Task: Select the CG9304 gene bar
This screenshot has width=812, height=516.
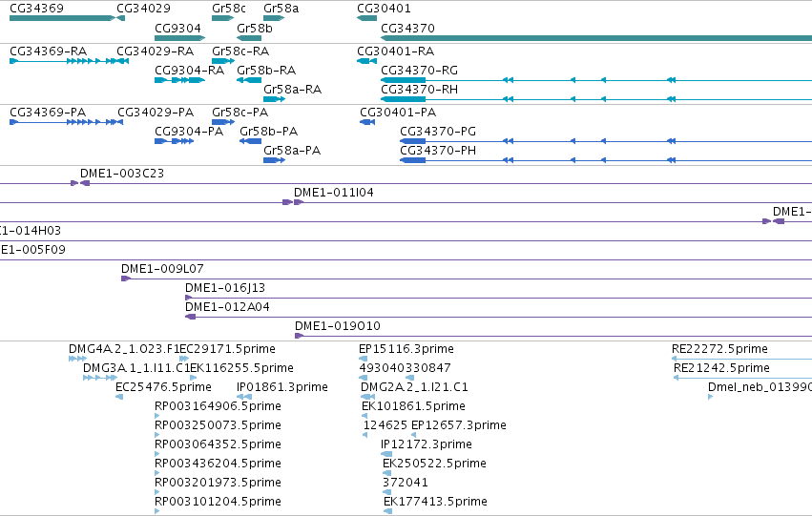Action: point(179,38)
